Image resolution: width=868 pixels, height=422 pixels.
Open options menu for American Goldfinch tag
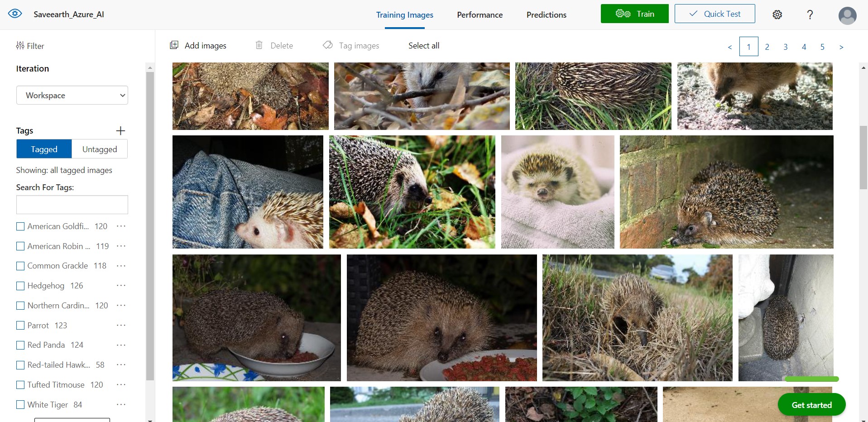[121, 226]
